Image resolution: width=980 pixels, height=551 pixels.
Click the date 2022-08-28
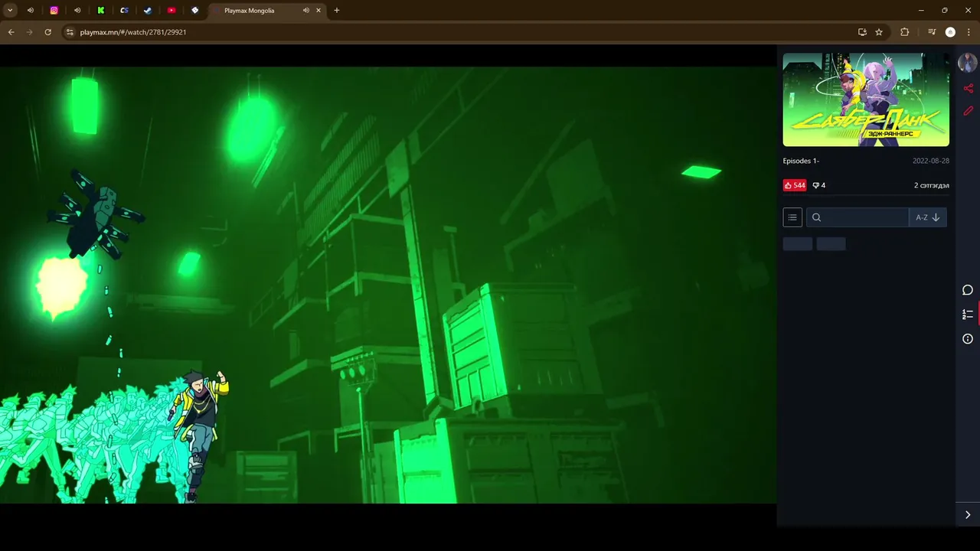pyautogui.click(x=931, y=161)
